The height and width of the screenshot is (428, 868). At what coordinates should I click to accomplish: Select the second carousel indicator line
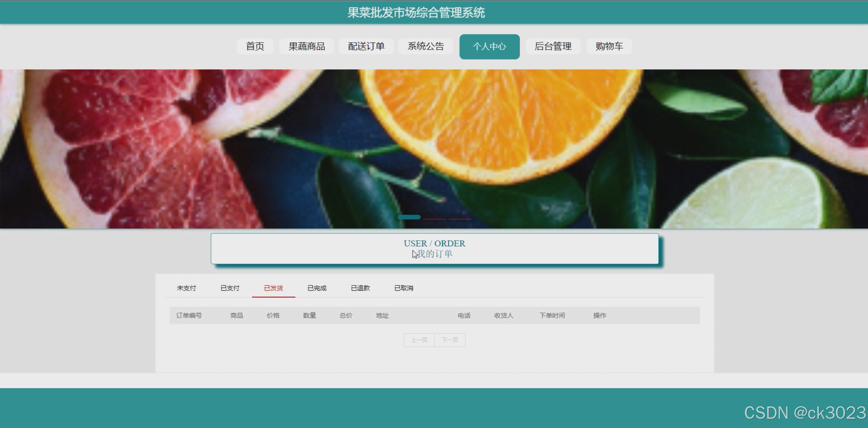(x=435, y=218)
